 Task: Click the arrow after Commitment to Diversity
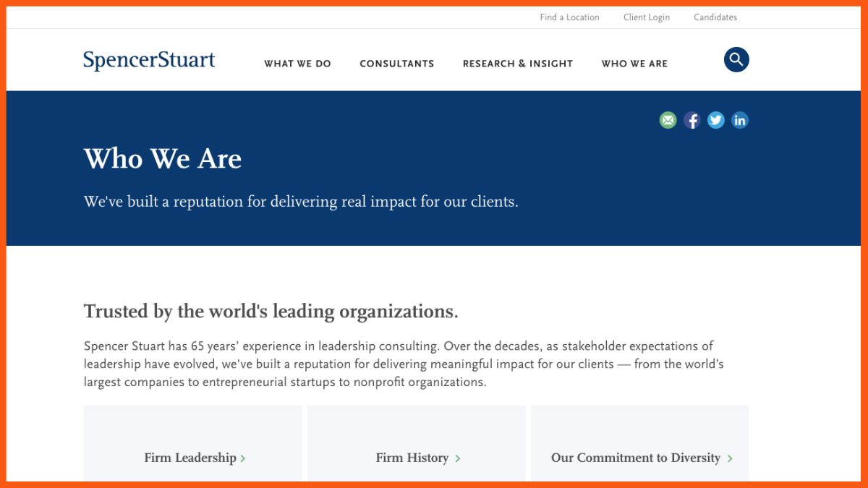point(730,458)
